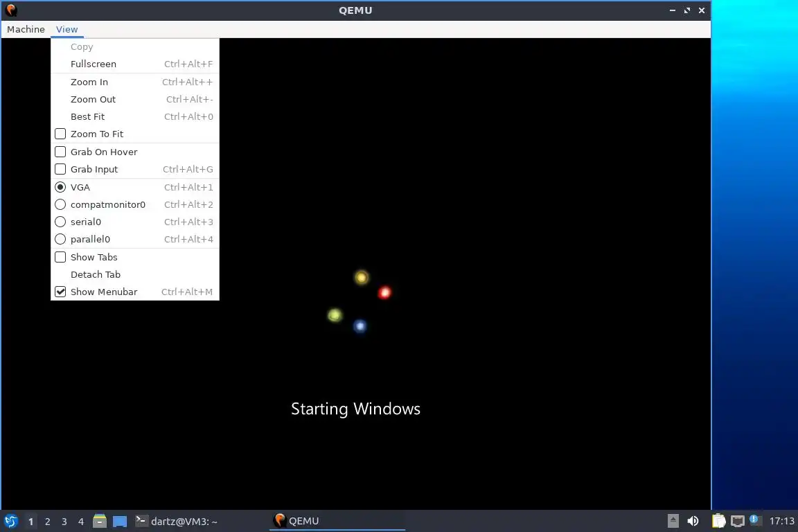
Task: Switch to workspace 3
Action: (x=64, y=522)
